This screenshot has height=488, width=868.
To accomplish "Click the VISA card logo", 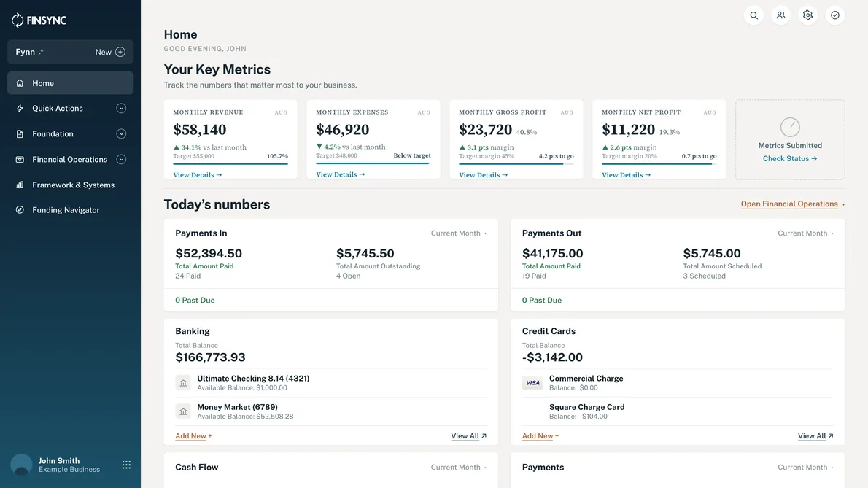I will tap(532, 383).
